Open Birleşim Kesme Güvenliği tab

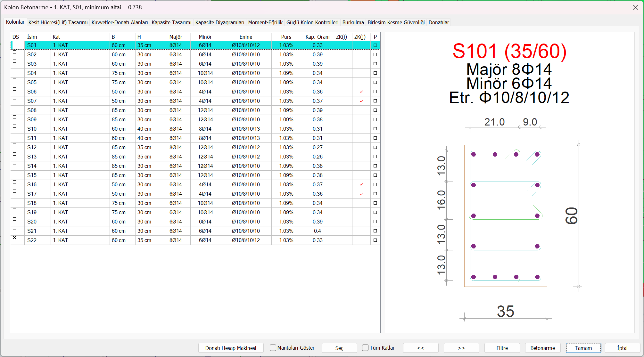[396, 22]
